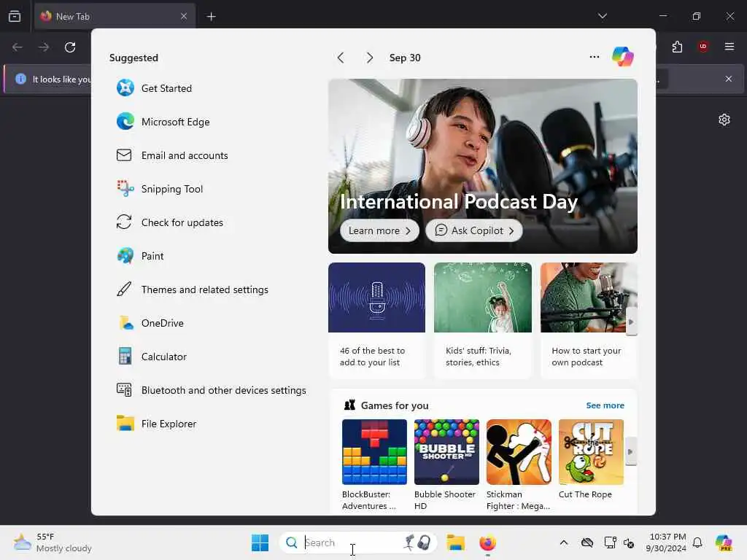This screenshot has width=747, height=560.
Task: Click uBlock Origin toolbar icon
Action: click(703, 47)
